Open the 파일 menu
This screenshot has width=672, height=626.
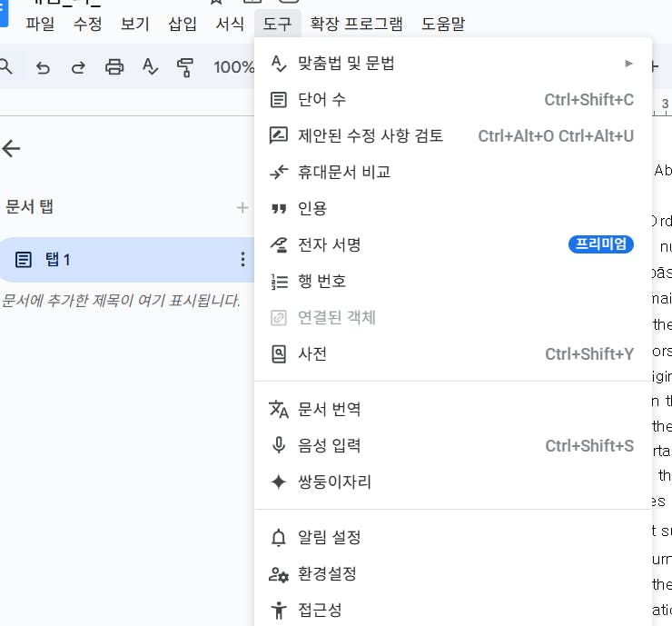click(40, 24)
